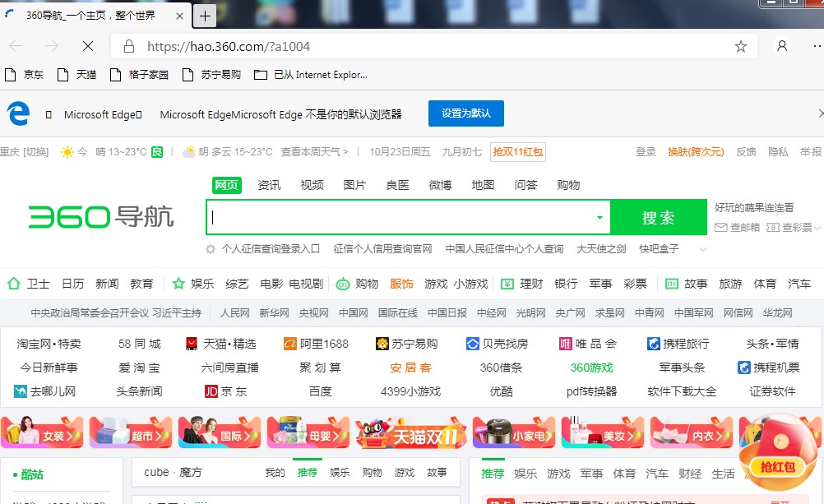Click the 设置为默认 button in Edge banner
The image size is (824, 504).
point(465,113)
